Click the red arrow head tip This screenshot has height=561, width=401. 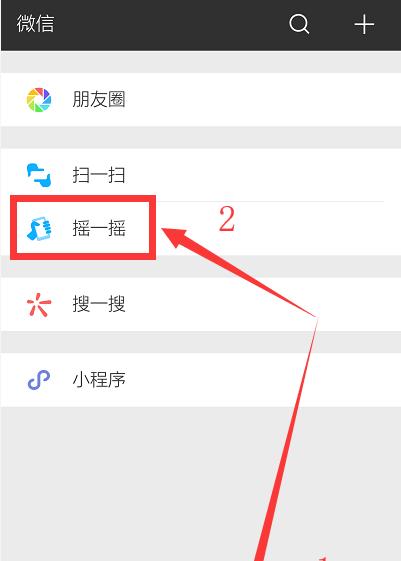tap(164, 230)
